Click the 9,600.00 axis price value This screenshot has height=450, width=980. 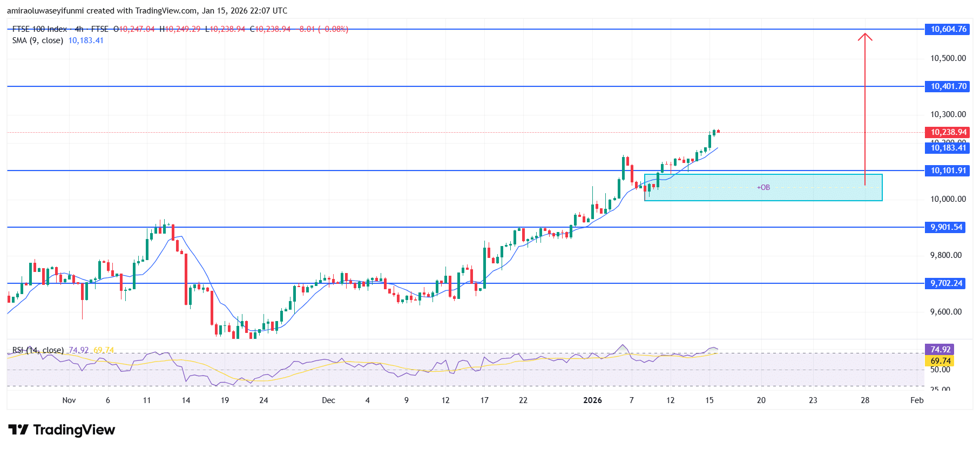point(946,312)
